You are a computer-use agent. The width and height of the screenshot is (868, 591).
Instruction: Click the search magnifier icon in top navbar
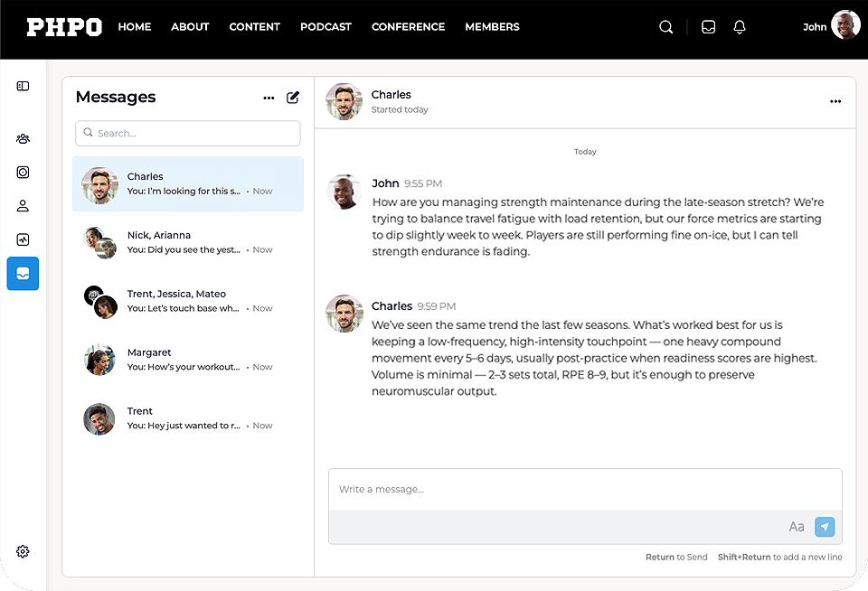665,27
